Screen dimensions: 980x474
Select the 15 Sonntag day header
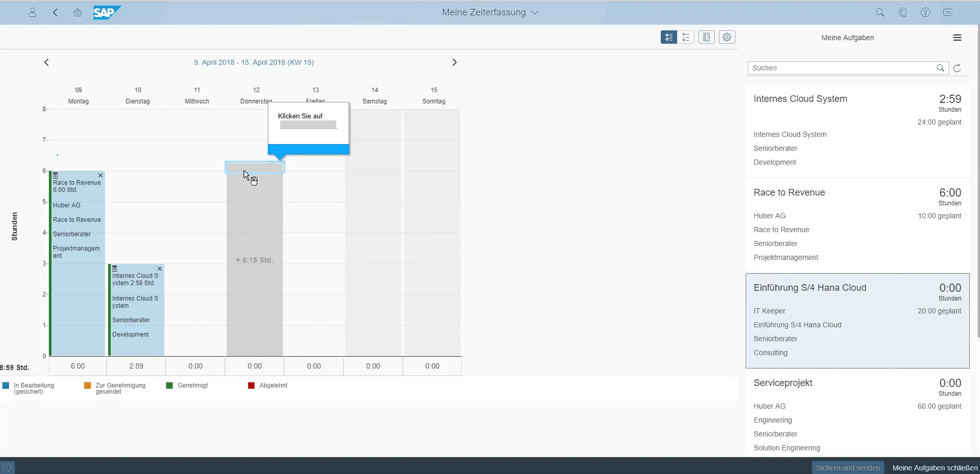(434, 95)
